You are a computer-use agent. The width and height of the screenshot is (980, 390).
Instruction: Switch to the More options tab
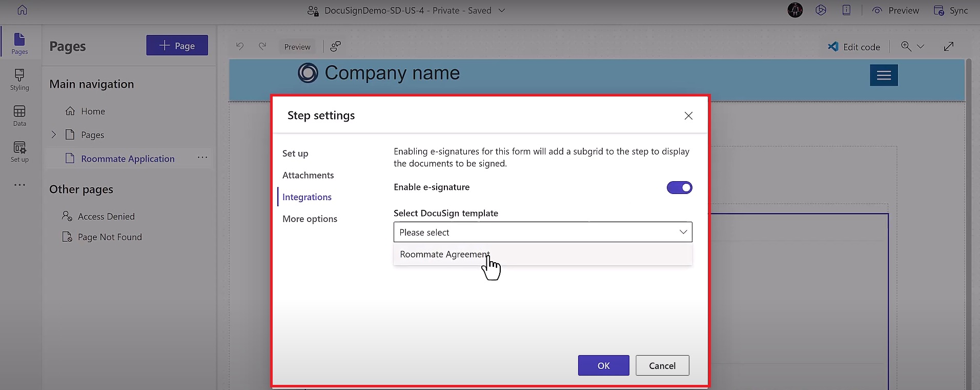pyautogui.click(x=310, y=219)
